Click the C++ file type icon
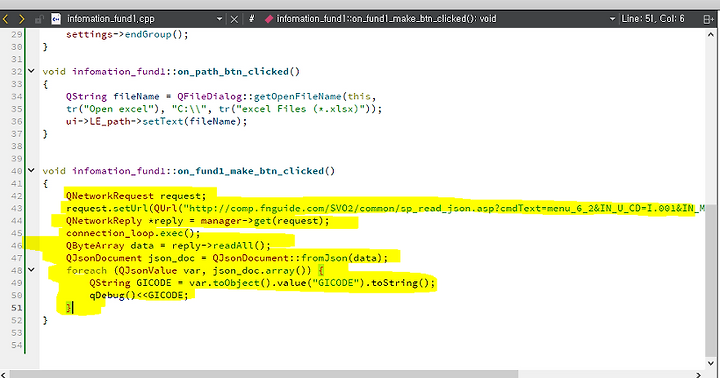The image size is (720, 378). 56,19
